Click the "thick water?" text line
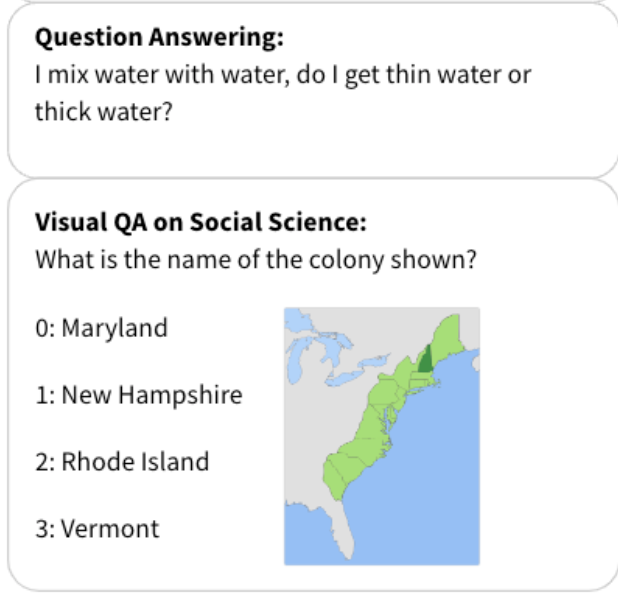 [x=103, y=111]
